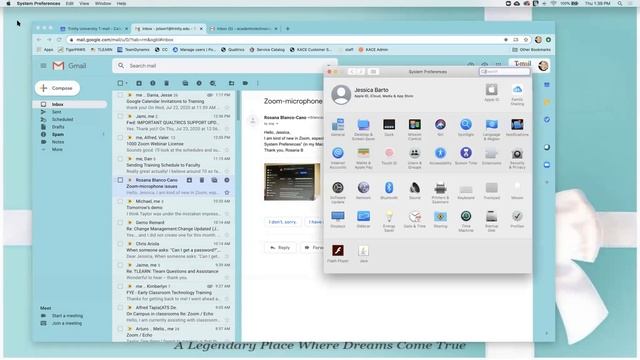Viewport: 640px width, 360px height.
Task: Open Printers & Scanners pane
Action: pos(440,188)
